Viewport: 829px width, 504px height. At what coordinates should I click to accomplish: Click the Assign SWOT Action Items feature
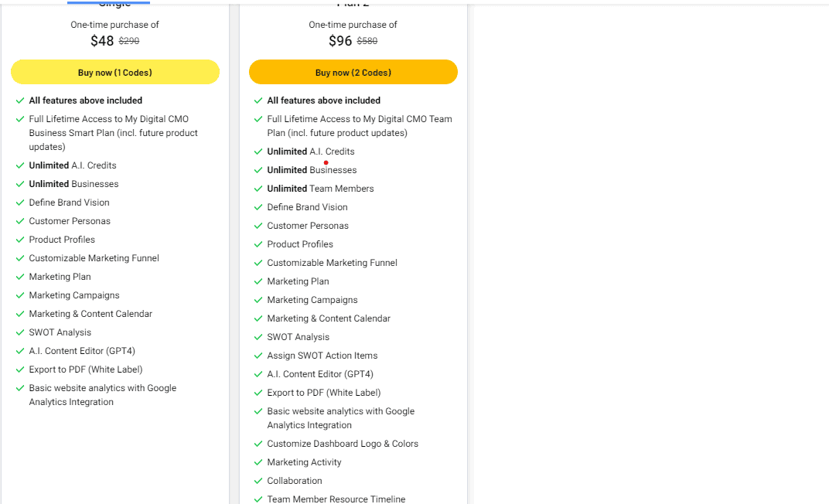322,356
